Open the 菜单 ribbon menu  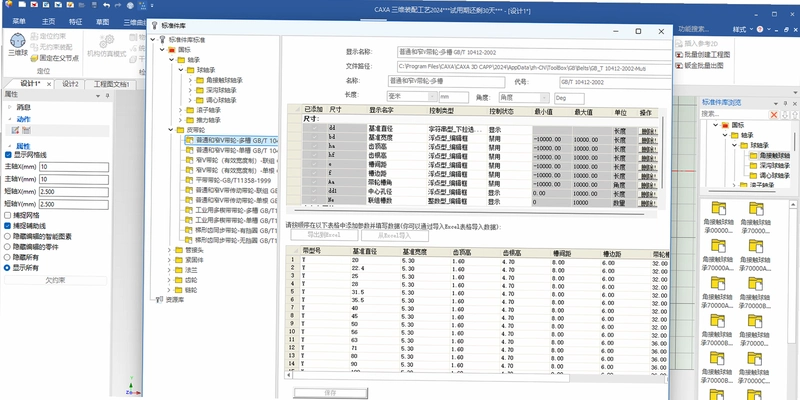[19, 21]
